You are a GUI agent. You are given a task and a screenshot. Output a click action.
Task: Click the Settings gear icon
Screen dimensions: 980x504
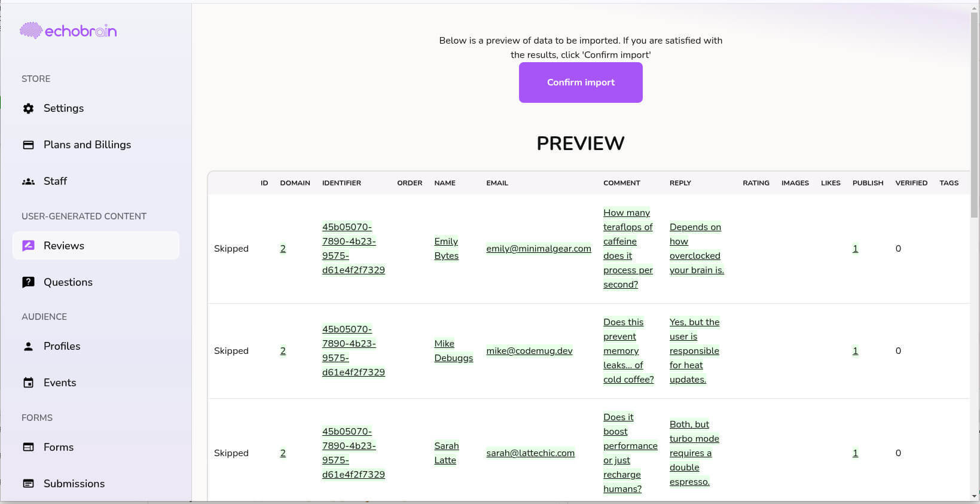(x=28, y=108)
